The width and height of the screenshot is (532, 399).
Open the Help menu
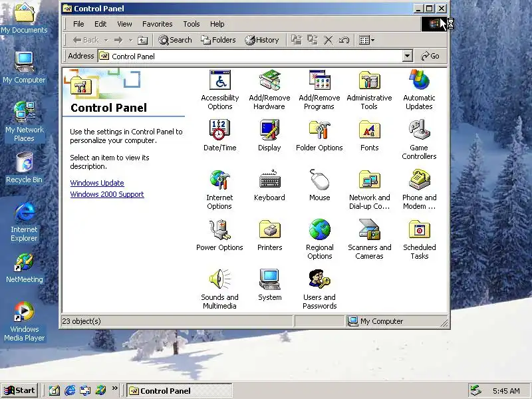click(x=217, y=24)
